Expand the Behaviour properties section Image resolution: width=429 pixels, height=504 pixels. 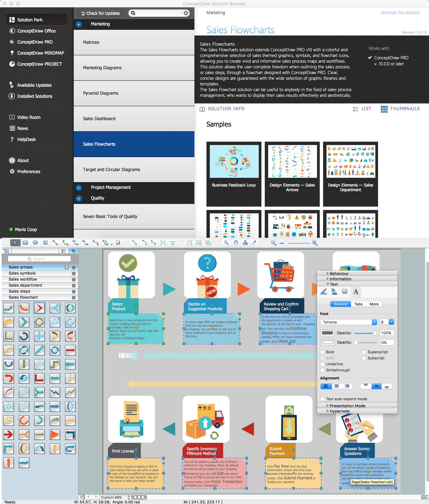tap(328, 272)
